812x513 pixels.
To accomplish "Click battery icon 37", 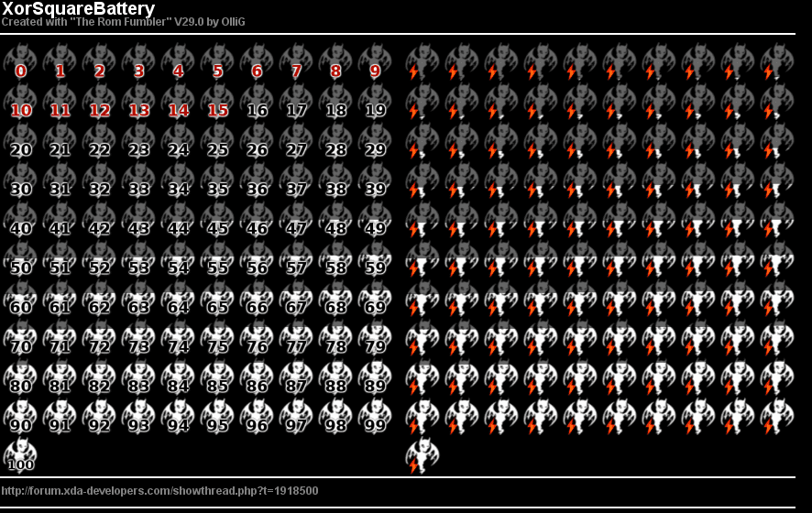I will [296, 180].
